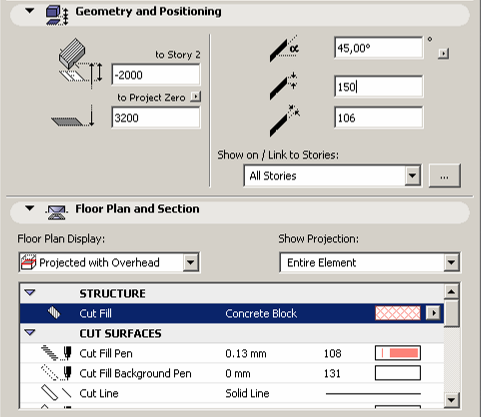481x417 pixels.
Task: Click the Concrete Block fill pattern swatch
Action: pos(398,313)
